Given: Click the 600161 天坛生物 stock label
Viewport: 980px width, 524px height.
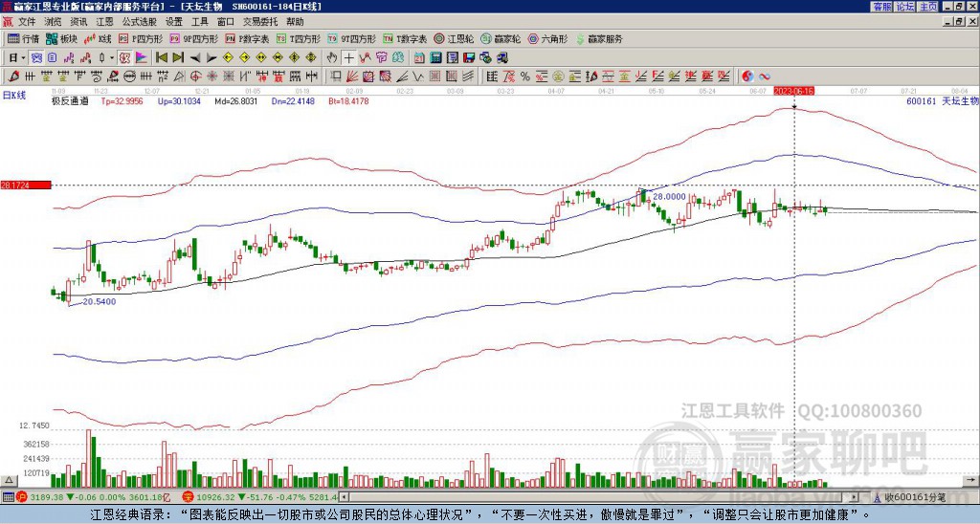Looking at the screenshot, I should [x=942, y=100].
